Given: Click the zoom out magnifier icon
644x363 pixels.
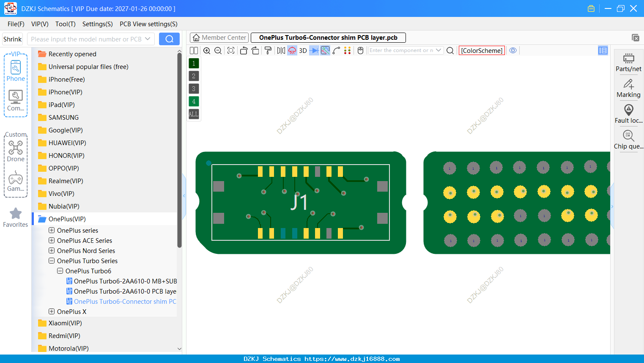Looking at the screenshot, I should (218, 51).
